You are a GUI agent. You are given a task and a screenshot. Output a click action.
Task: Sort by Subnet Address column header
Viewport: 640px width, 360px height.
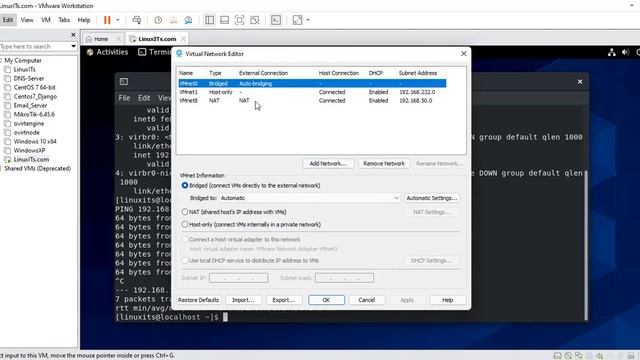coord(418,73)
